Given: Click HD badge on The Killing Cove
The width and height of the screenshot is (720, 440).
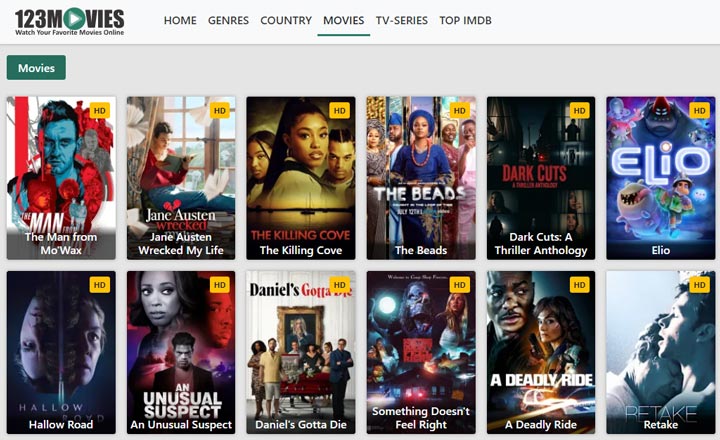Looking at the screenshot, I should click(339, 111).
